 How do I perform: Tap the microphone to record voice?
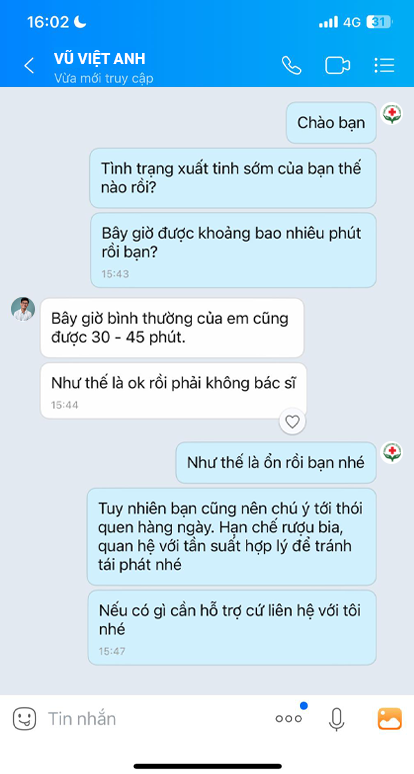[336, 719]
